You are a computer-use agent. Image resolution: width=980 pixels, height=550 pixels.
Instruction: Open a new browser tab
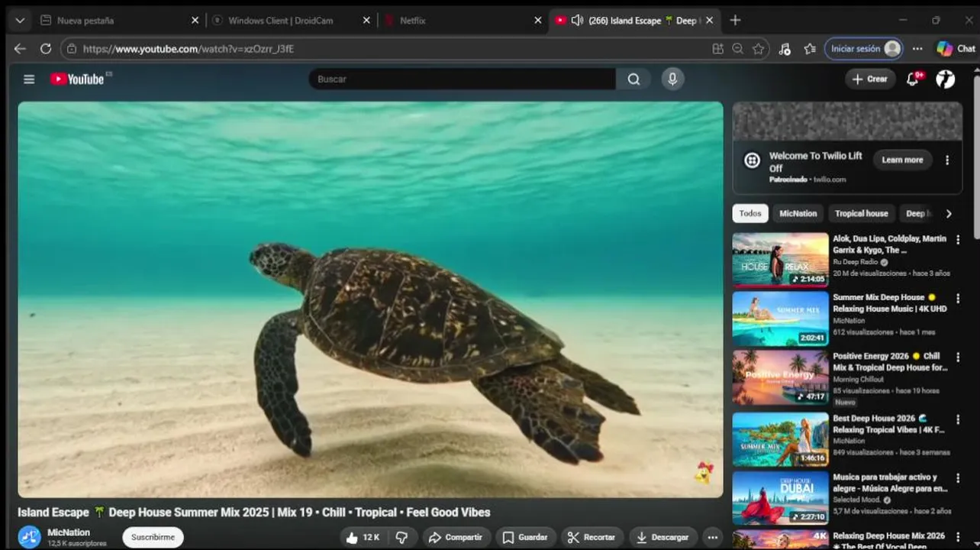(x=735, y=21)
